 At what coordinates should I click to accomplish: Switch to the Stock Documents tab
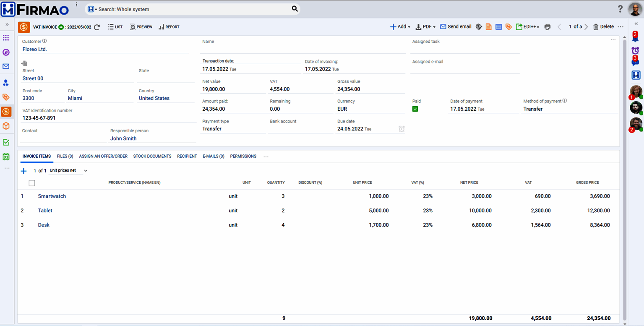[x=152, y=156]
